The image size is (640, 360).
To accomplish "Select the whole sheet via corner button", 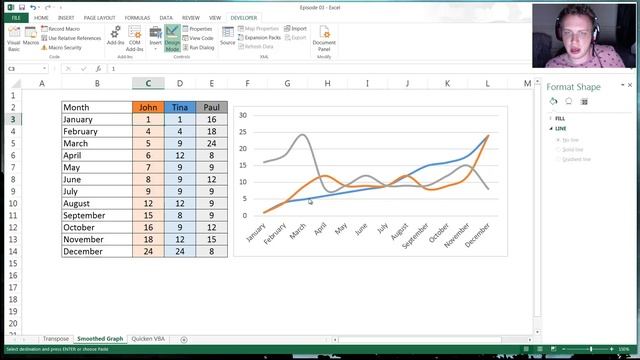I will tap(16, 84).
